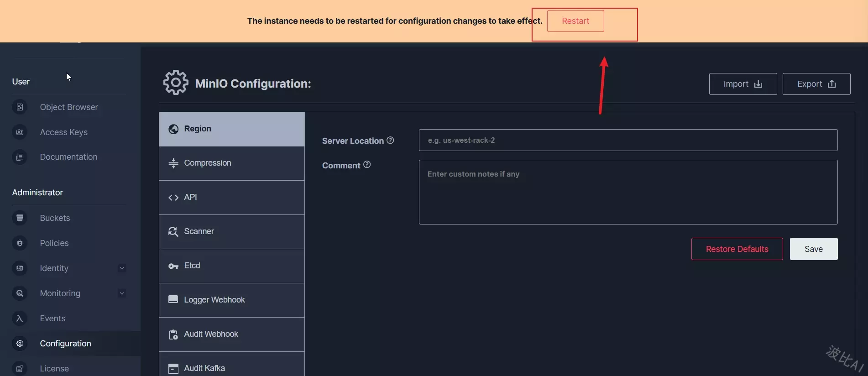Viewport: 868px width, 376px height.
Task: Click the Policies shield icon
Action: [20, 243]
